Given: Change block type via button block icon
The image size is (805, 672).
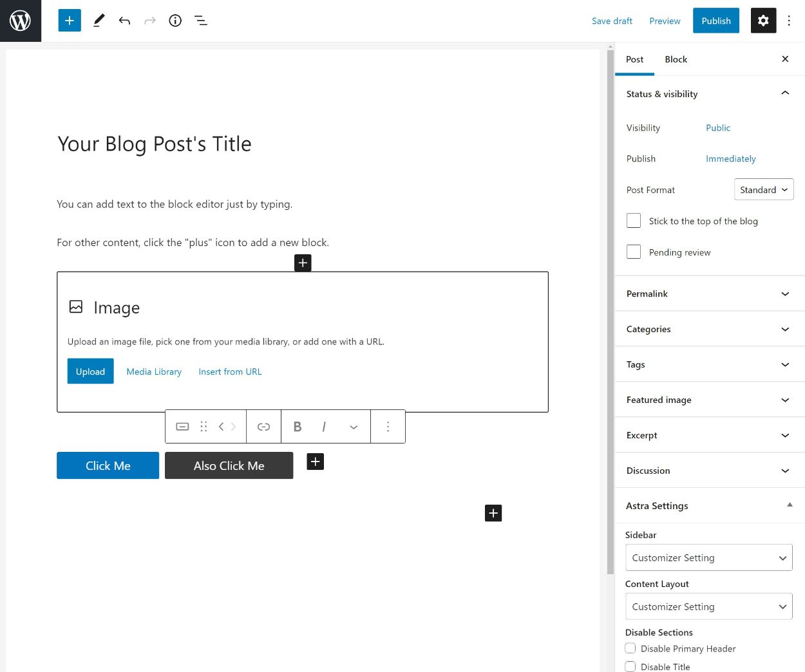Looking at the screenshot, I should [182, 426].
